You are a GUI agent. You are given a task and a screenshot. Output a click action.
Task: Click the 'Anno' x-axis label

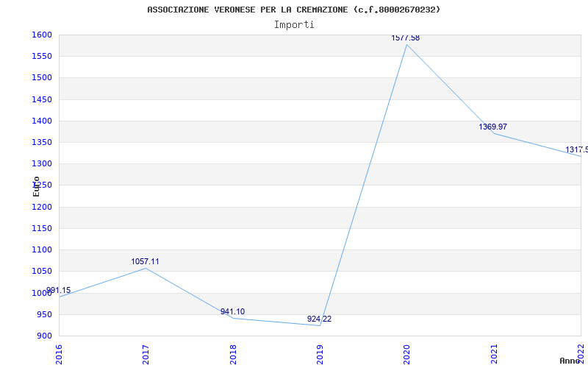tap(570, 361)
